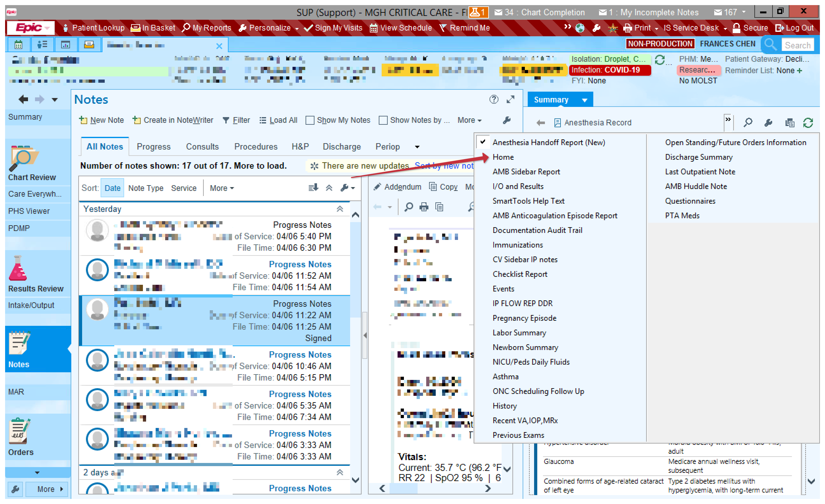The image size is (825, 504).
Task: Enable Show My Notes checkbox
Action: pyautogui.click(x=310, y=120)
